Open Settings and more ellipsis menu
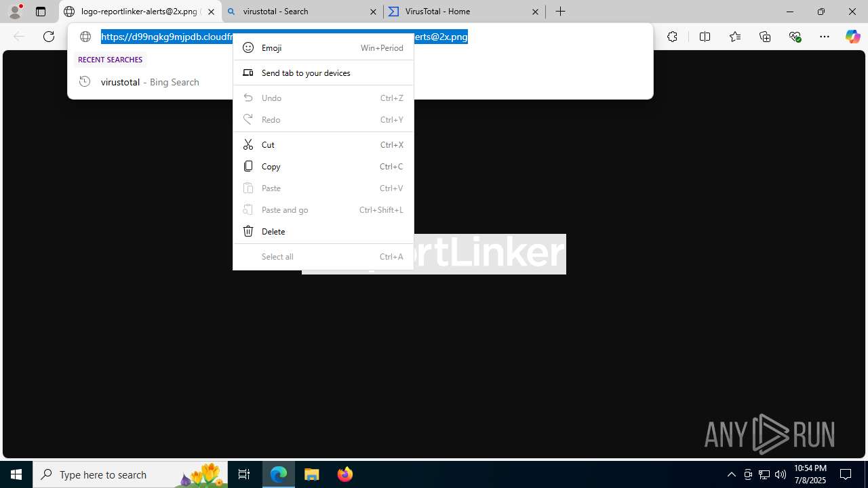Screen dimensions: 868x488 (x=825, y=37)
